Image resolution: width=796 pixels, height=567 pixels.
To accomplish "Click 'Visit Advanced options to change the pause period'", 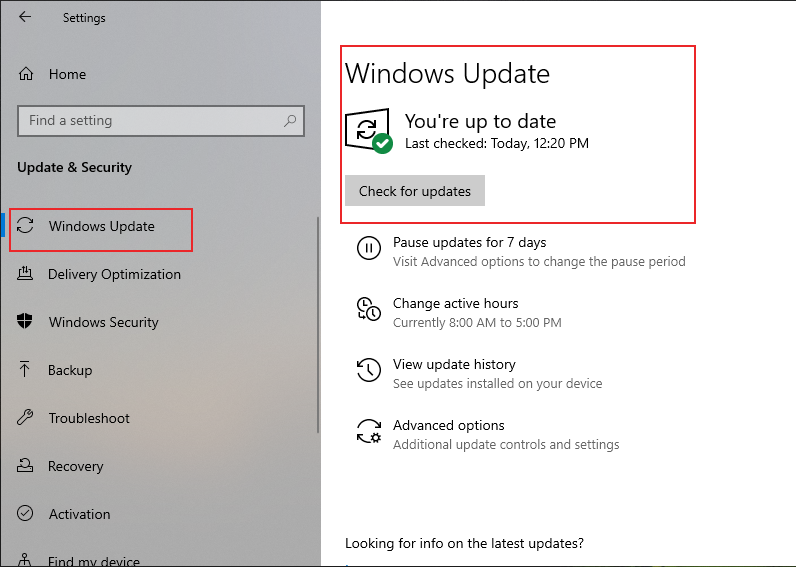I will pyautogui.click(x=539, y=262).
